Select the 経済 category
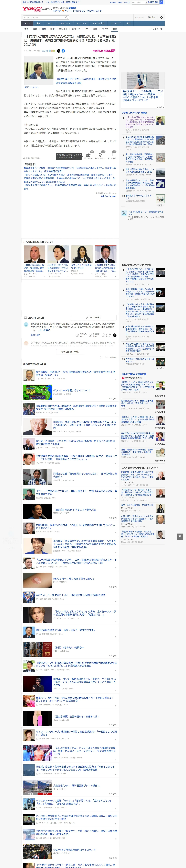The image size is (186, 868). pyautogui.click(x=52, y=29)
